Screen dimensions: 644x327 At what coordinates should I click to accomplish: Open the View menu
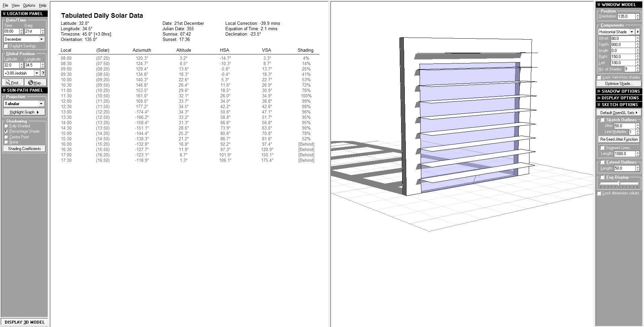pos(15,5)
